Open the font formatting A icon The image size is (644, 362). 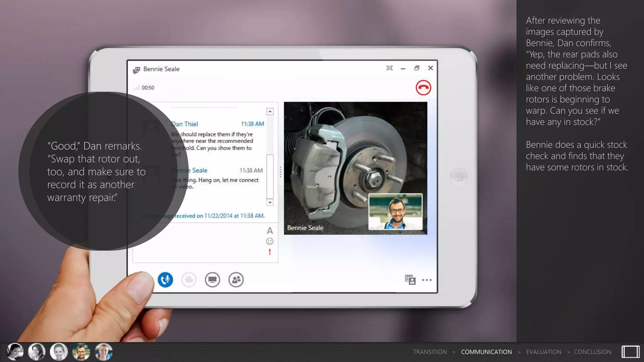coord(270,231)
